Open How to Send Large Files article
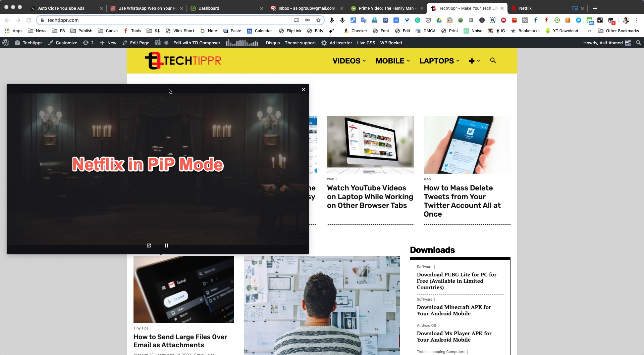 [x=180, y=341]
